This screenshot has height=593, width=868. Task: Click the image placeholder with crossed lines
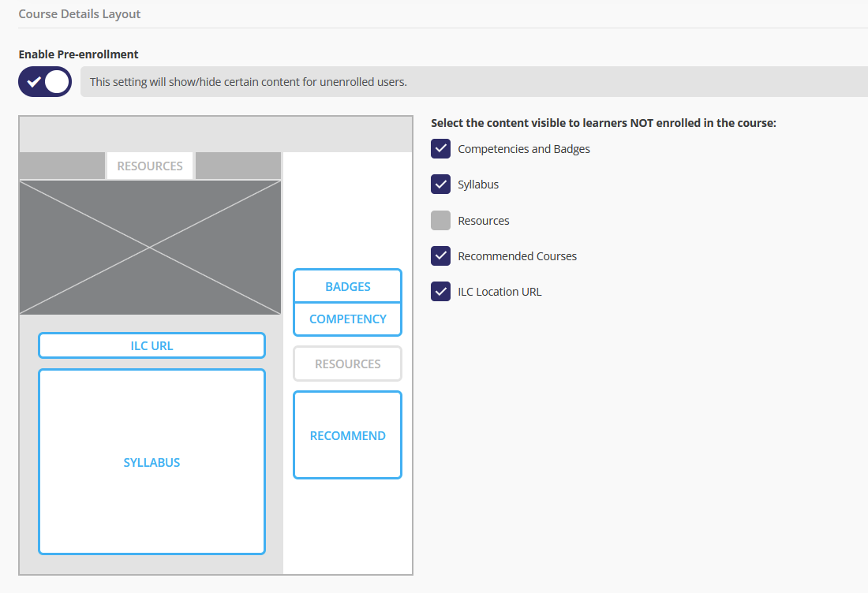(x=150, y=246)
